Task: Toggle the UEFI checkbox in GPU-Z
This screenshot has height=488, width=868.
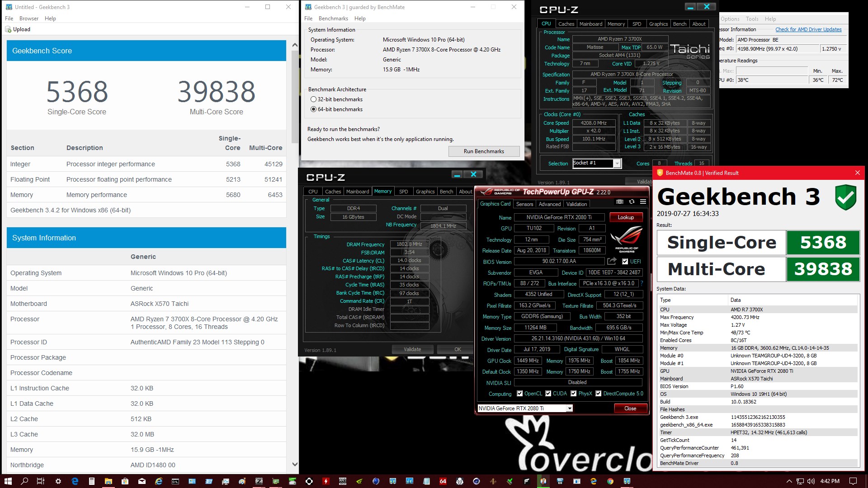Action: (625, 262)
